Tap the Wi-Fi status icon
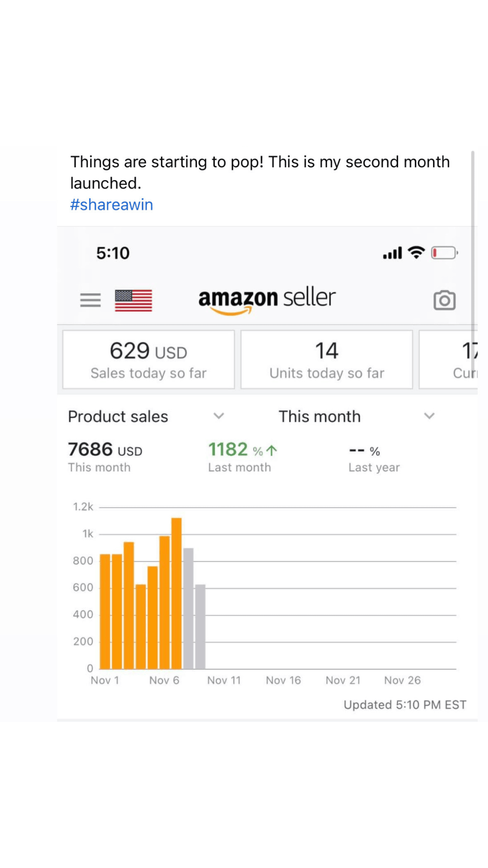This screenshot has width=488, height=868. click(x=416, y=253)
